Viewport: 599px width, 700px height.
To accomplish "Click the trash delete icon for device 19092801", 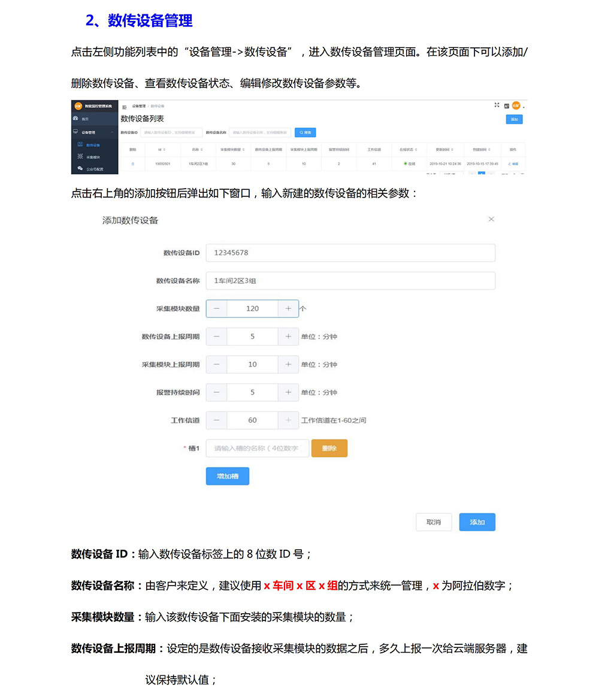I will pyautogui.click(x=132, y=164).
